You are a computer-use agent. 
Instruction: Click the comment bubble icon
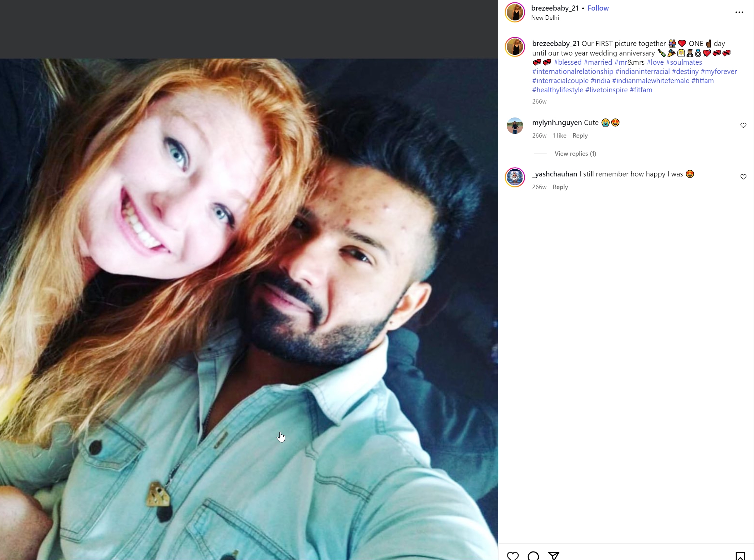pos(533,556)
